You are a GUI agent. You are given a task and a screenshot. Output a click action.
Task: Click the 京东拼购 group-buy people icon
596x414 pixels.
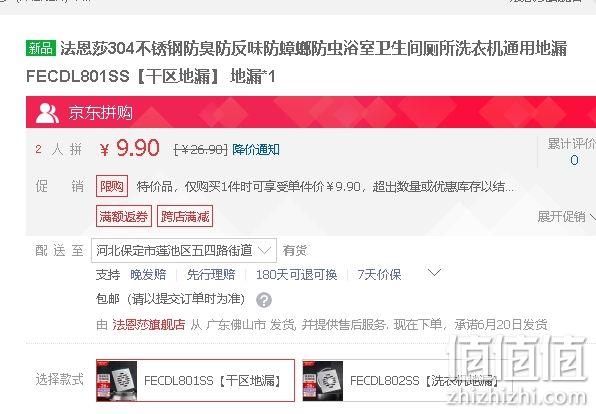point(47,113)
